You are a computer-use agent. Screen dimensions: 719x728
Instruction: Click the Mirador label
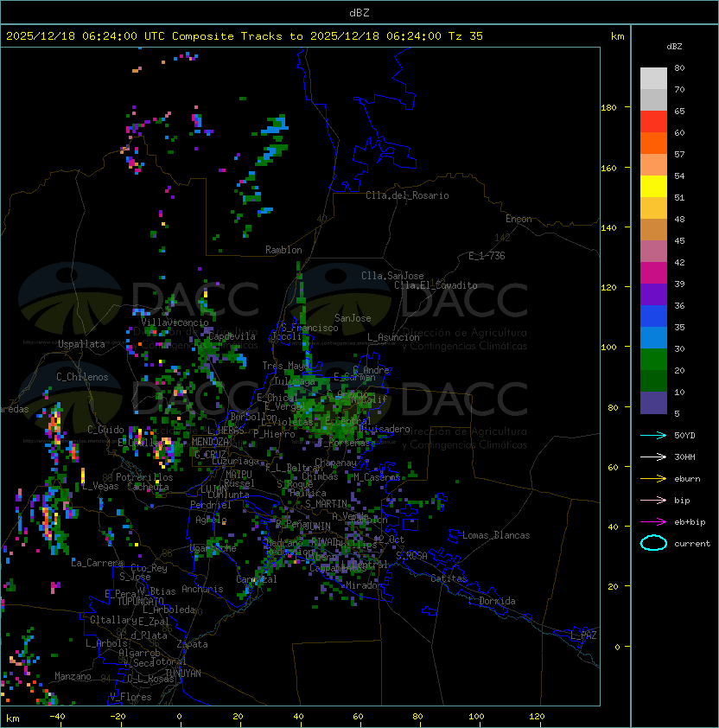coord(362,585)
